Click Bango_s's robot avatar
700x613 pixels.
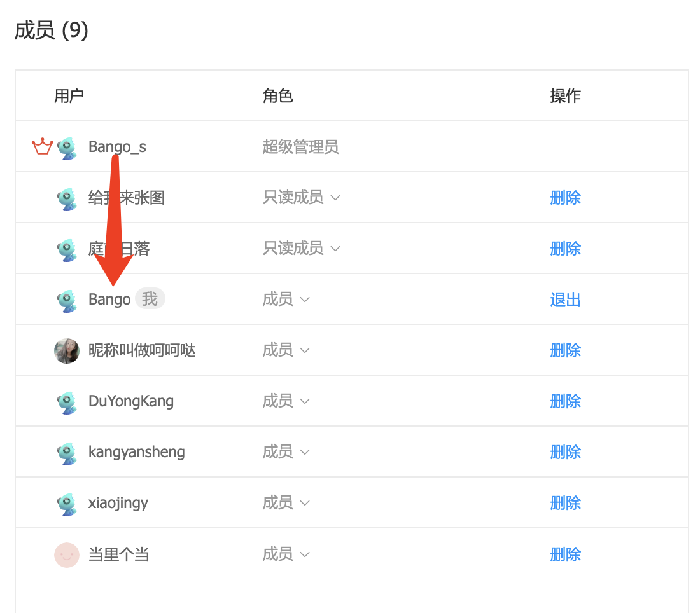(67, 146)
